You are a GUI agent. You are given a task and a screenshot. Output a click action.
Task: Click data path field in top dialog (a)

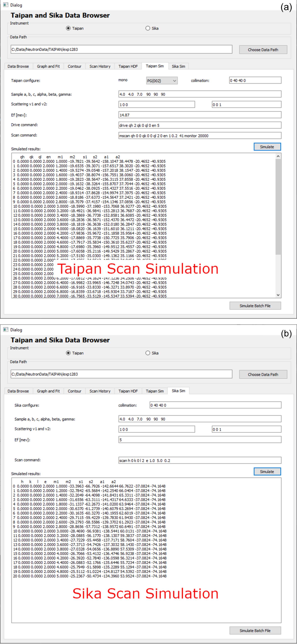[x=121, y=49]
